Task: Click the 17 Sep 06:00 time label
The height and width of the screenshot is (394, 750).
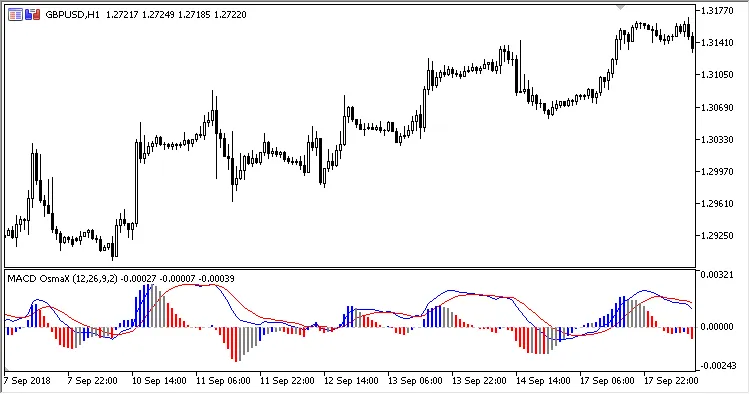Action: click(607, 381)
